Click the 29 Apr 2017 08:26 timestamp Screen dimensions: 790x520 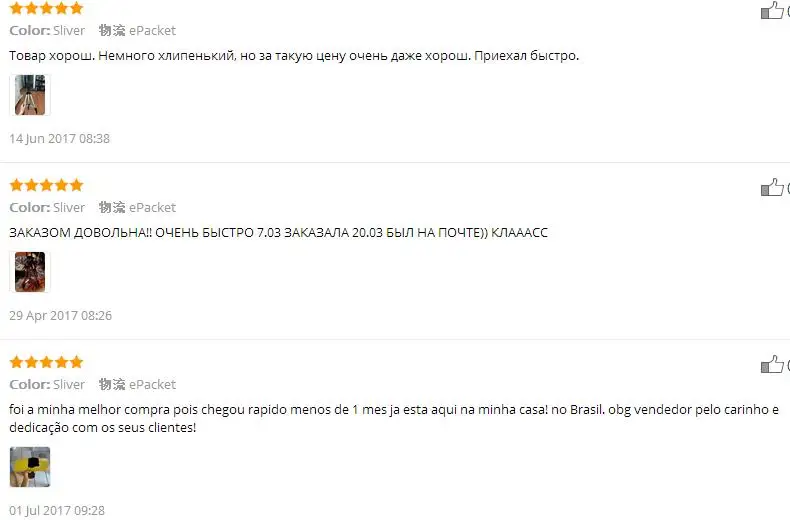60,315
